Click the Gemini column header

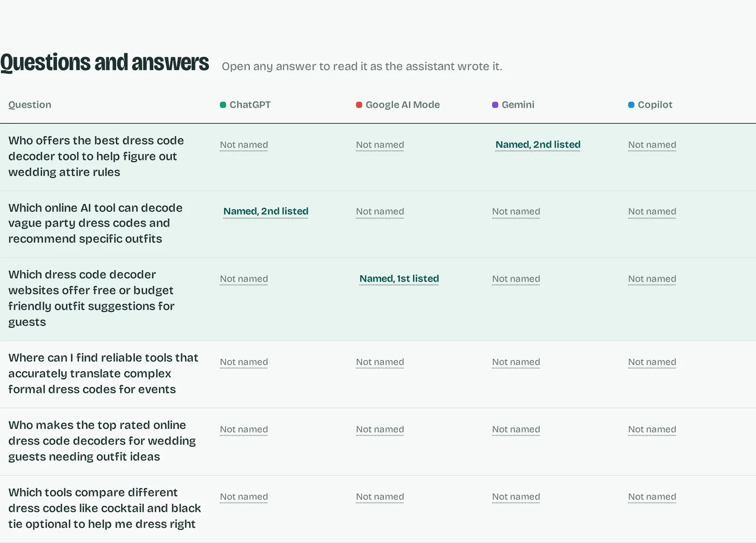(513, 105)
